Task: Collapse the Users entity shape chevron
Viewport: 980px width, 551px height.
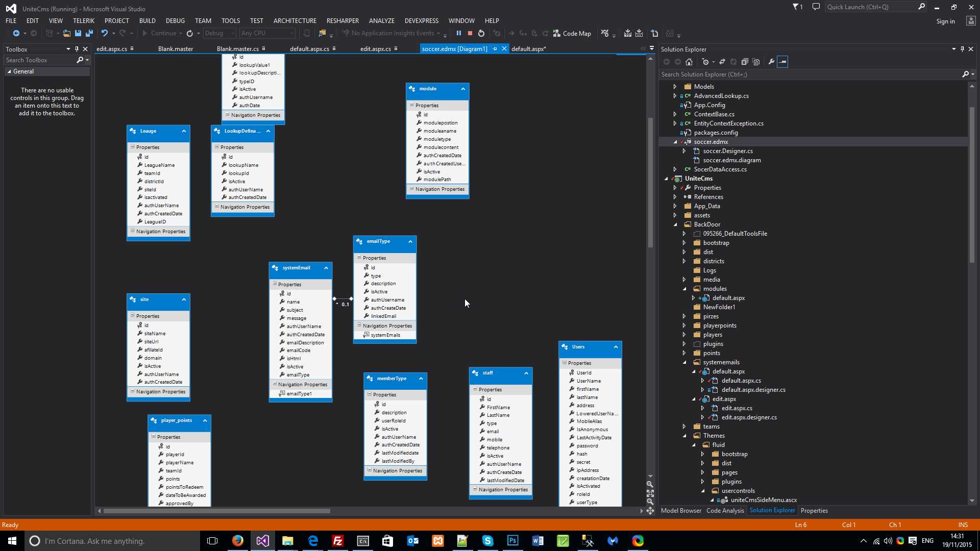Action: tap(616, 347)
